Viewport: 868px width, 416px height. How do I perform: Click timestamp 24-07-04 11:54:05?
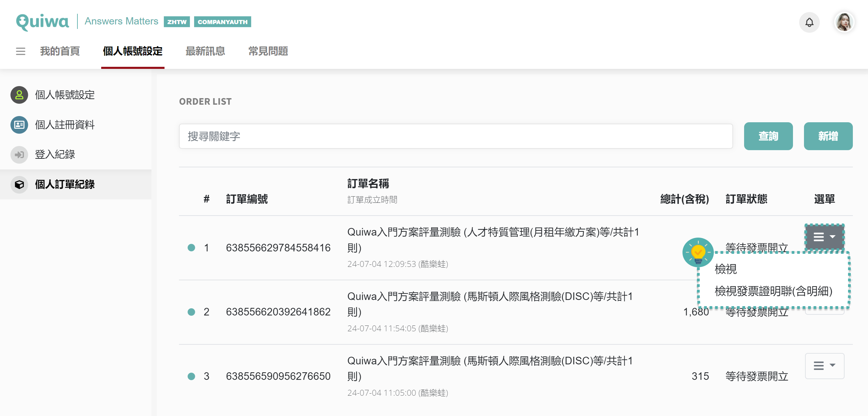381,329
